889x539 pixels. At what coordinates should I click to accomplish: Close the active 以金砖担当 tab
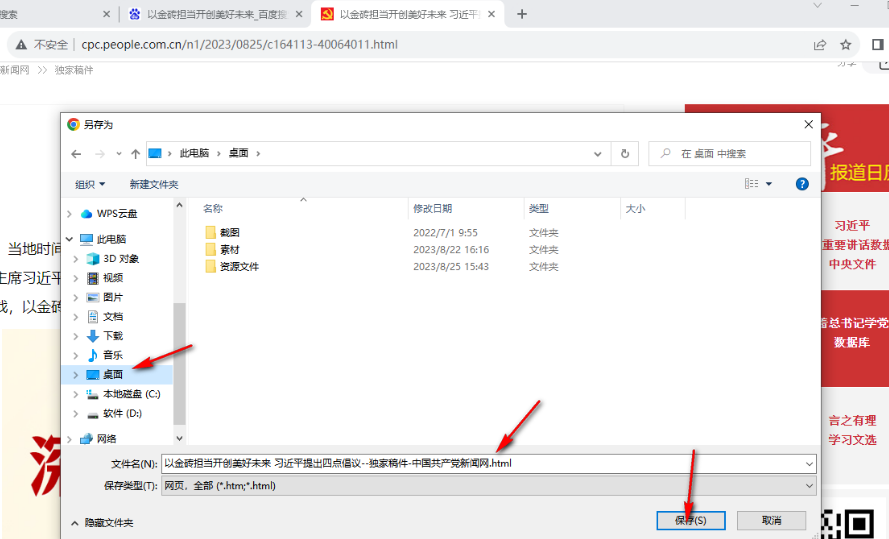pyautogui.click(x=492, y=14)
